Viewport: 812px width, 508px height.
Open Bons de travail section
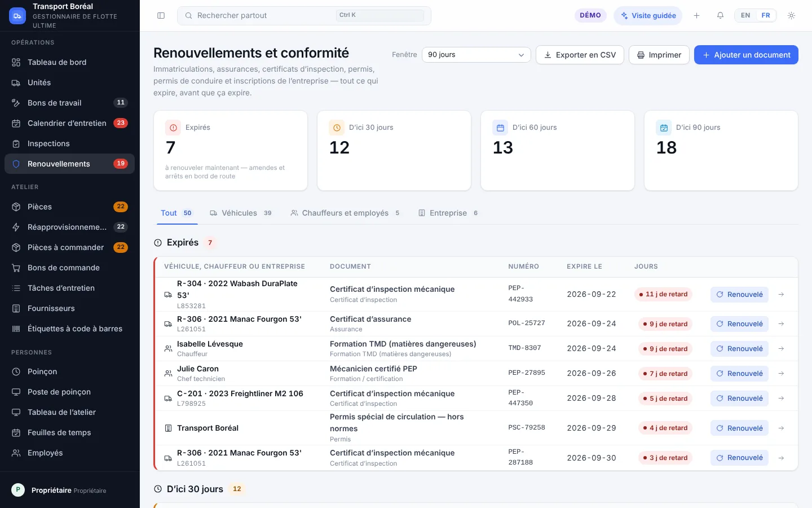69,103
